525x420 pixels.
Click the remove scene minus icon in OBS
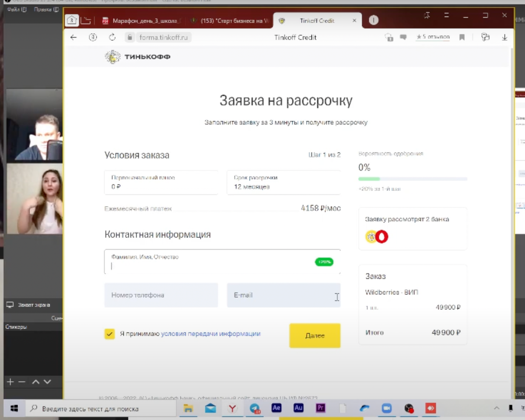coord(22,382)
